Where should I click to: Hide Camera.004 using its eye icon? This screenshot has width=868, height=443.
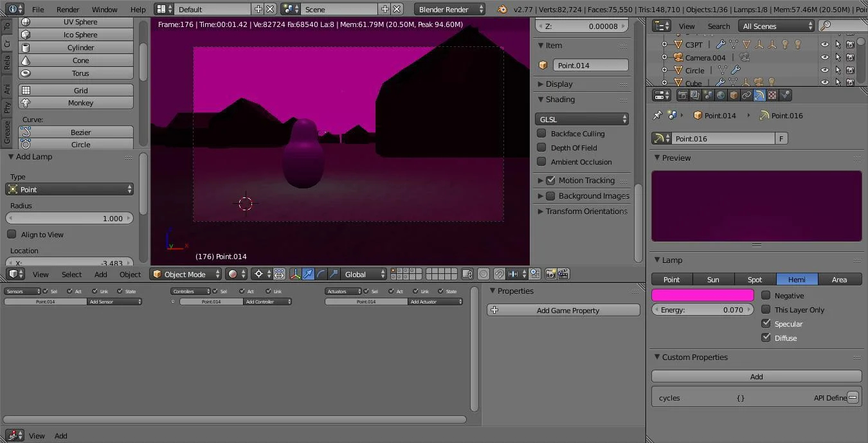[x=825, y=57]
